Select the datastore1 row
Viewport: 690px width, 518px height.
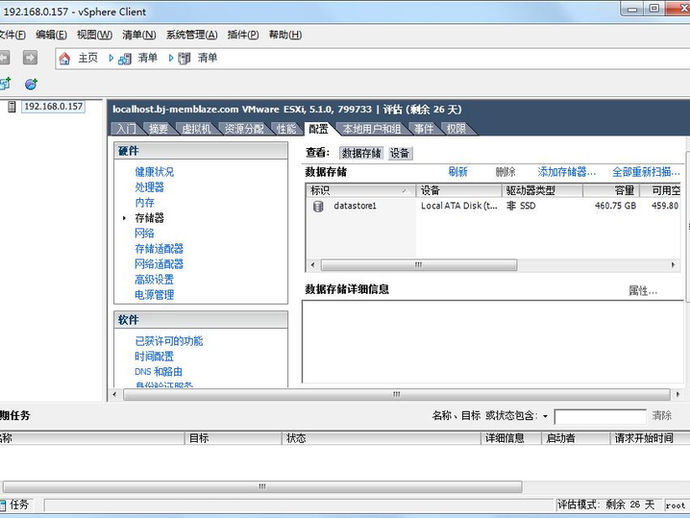point(493,206)
